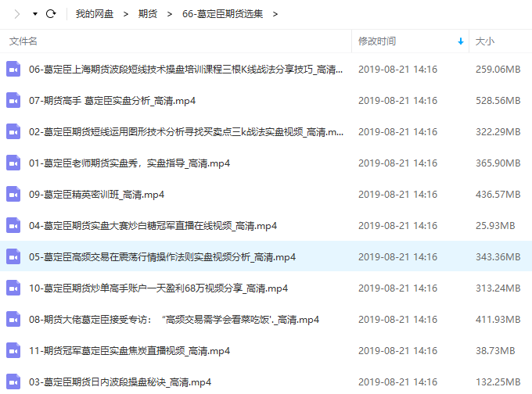Screen dimensions: 532x394
Task: Click the 38.73MB size value
Action: coord(495,350)
